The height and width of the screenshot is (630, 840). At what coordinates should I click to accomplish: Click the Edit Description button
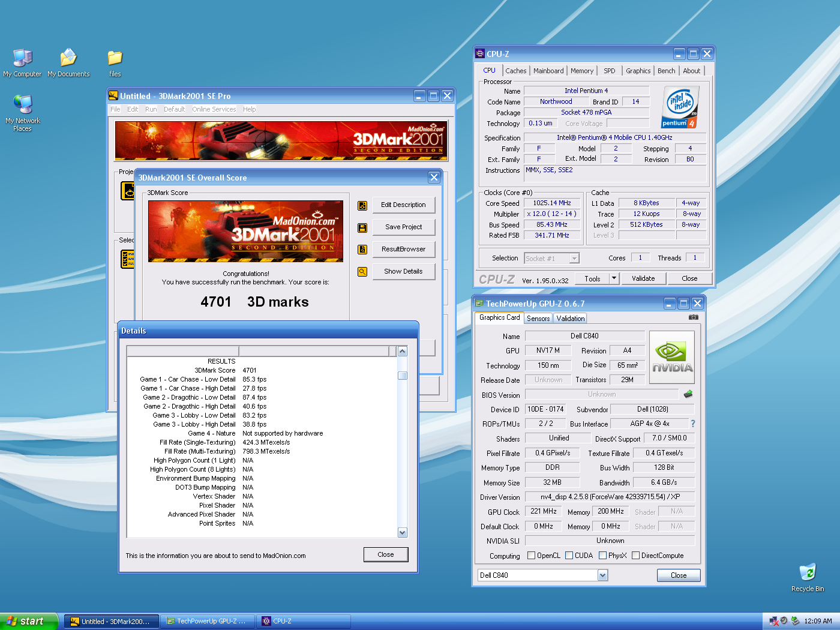(x=403, y=205)
